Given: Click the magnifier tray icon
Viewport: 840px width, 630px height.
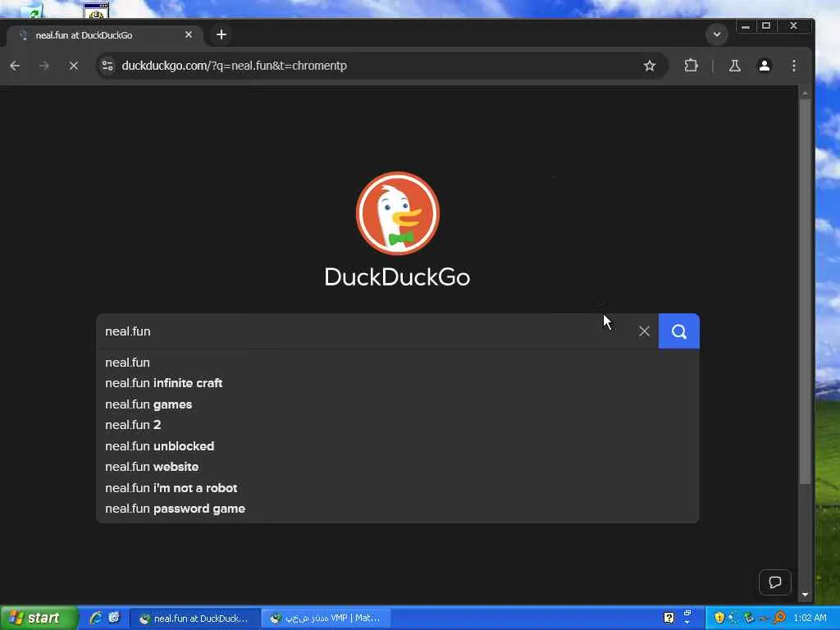Looking at the screenshot, I should coord(779,619).
